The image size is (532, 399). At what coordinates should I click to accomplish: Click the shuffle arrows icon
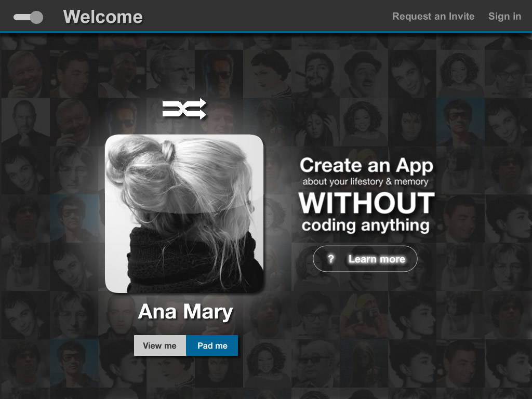click(184, 109)
